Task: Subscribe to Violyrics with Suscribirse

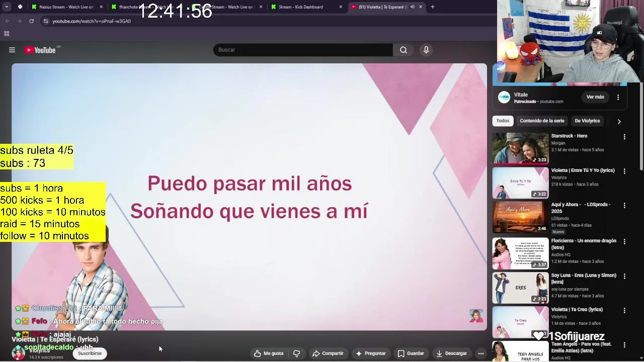Action: 90,353
